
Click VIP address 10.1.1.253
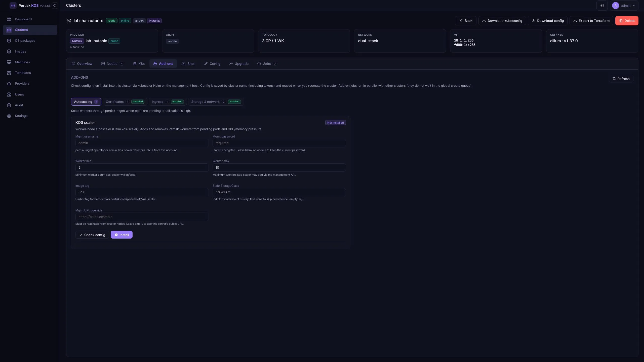(464, 40)
